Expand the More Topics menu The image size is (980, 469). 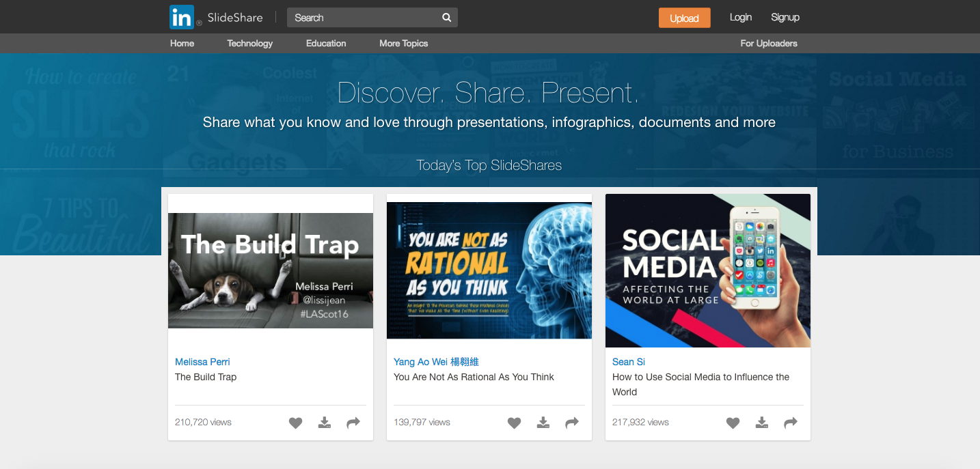point(403,43)
